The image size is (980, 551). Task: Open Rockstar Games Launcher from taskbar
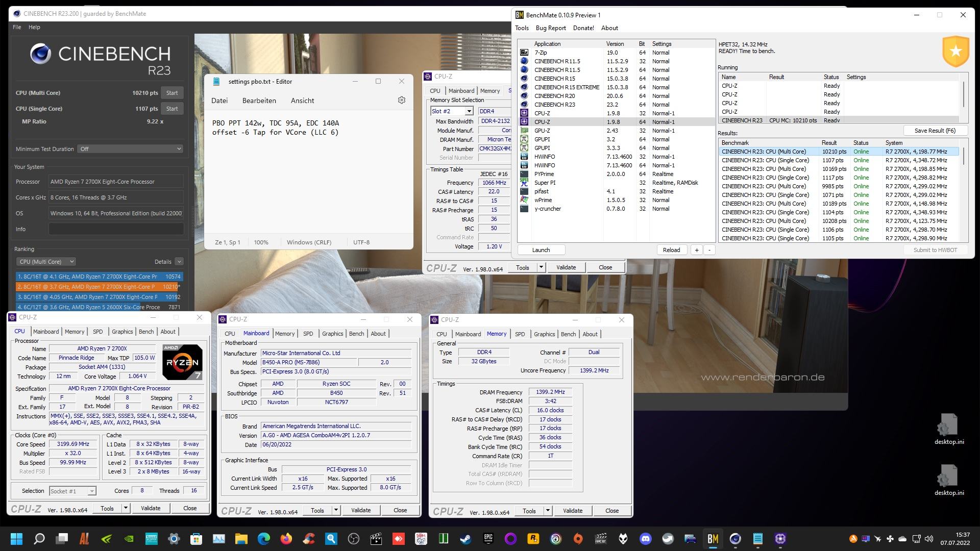(x=533, y=539)
